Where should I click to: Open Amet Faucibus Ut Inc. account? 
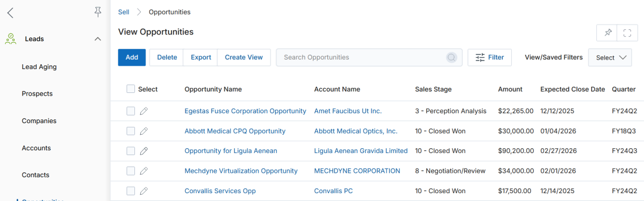[348, 111]
